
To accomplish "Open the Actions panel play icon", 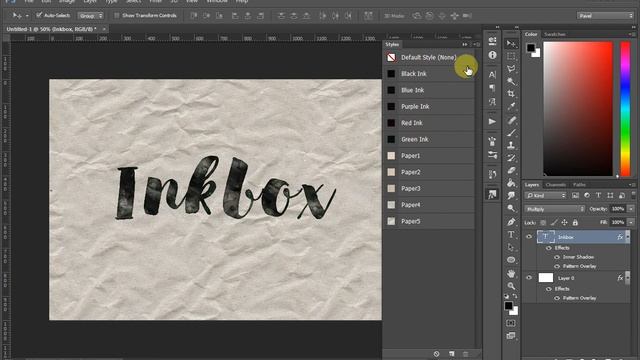I will (x=492, y=122).
